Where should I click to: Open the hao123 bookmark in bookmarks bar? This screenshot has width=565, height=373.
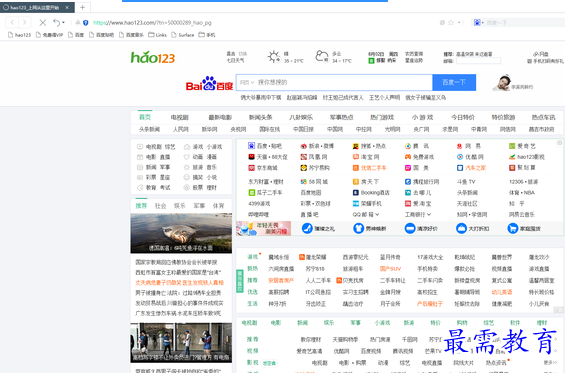click(19, 35)
